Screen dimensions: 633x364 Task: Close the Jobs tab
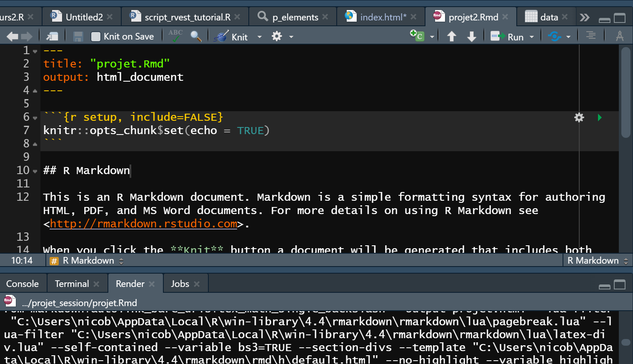coord(197,284)
